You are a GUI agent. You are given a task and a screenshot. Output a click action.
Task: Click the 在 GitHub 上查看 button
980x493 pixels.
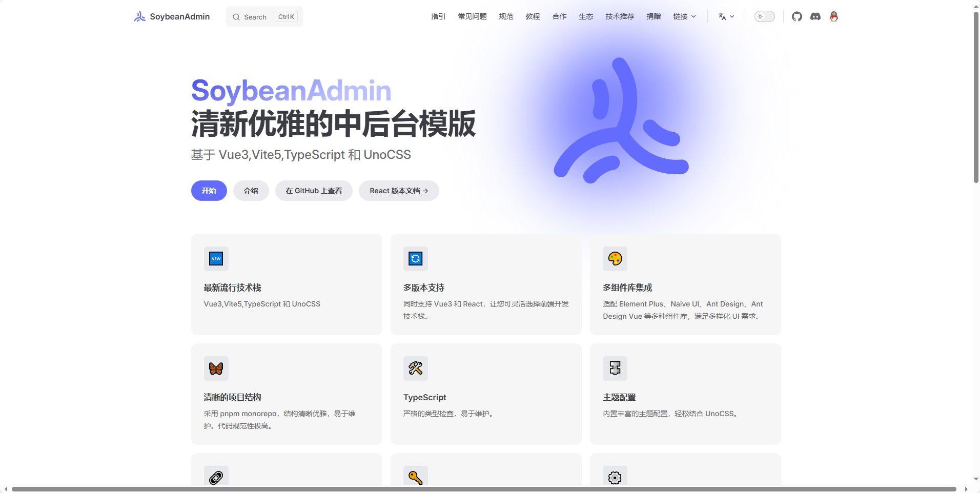point(314,191)
